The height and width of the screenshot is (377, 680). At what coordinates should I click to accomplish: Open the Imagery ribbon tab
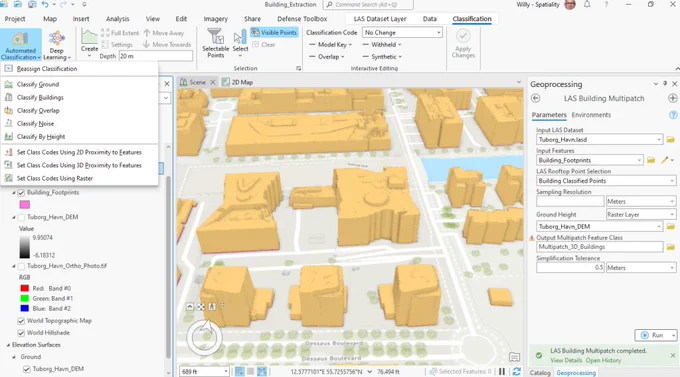click(216, 19)
